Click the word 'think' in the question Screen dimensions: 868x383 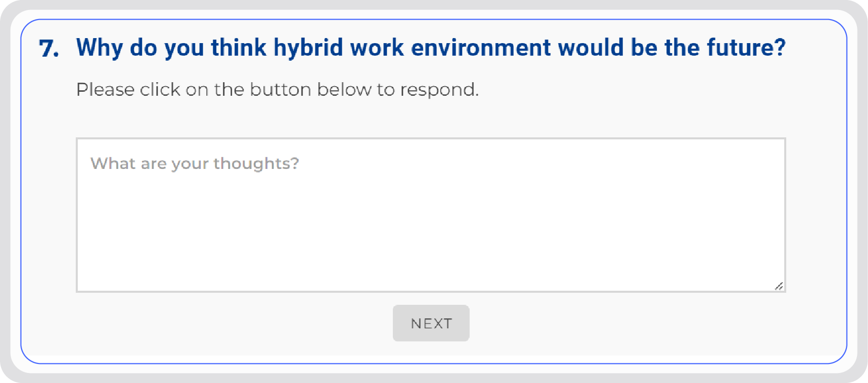click(239, 48)
